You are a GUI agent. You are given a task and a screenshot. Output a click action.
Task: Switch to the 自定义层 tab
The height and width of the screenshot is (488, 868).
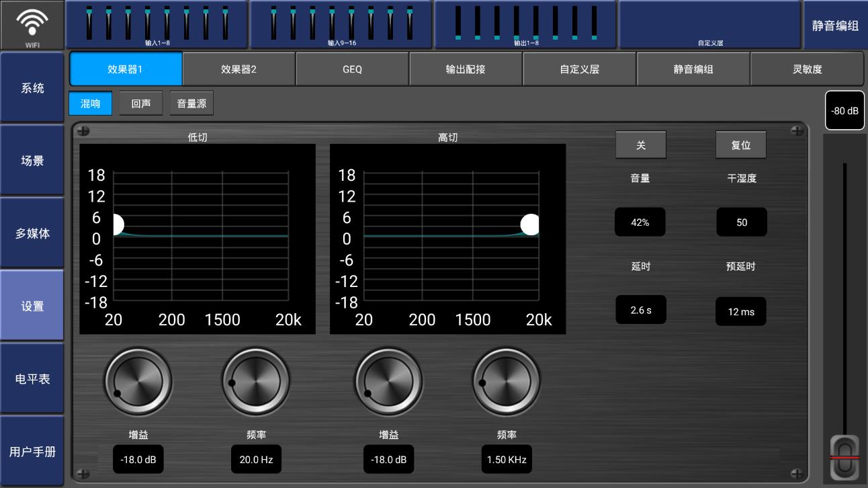click(x=579, y=69)
